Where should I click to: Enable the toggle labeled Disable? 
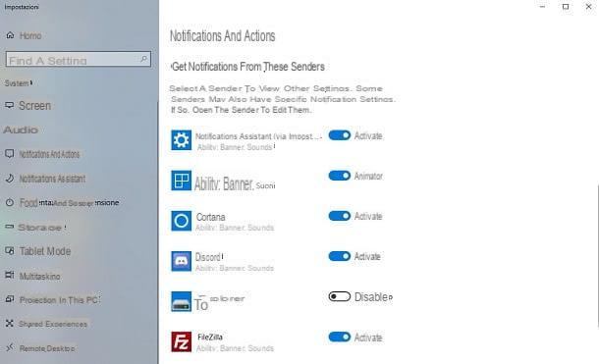[339, 296]
